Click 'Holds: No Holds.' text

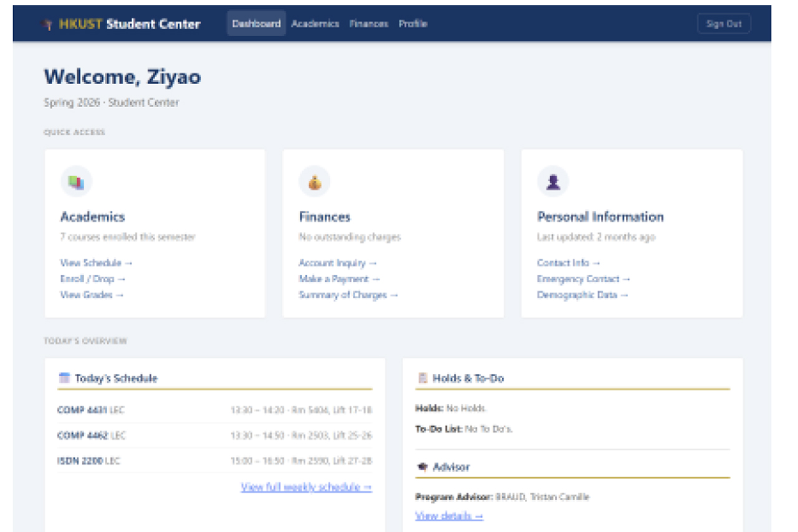click(451, 409)
